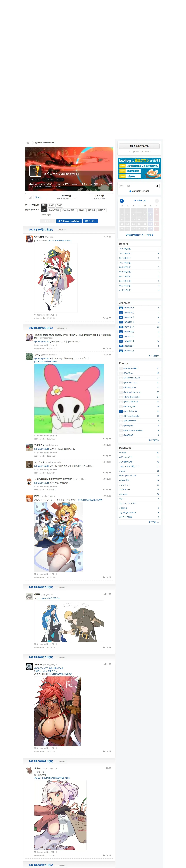Open the 2024年06月 archive list icon
This screenshot has width=186, height=868.
coord(121,317)
